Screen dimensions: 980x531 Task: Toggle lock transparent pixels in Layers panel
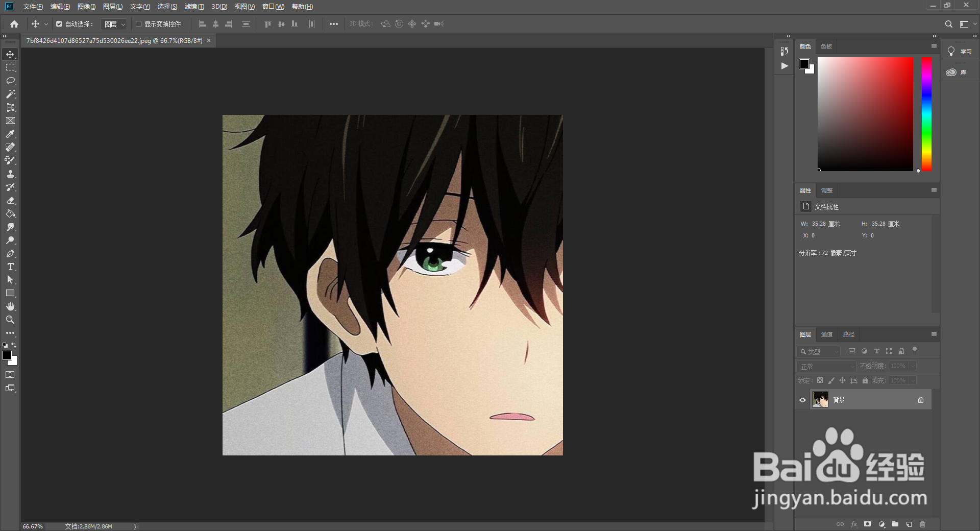tap(820, 380)
